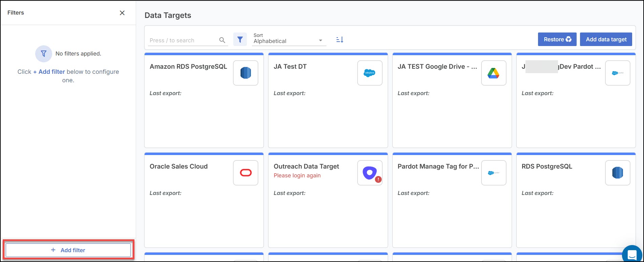
Task: Click Last export on RDS PostgreSQL card
Action: [537, 193]
